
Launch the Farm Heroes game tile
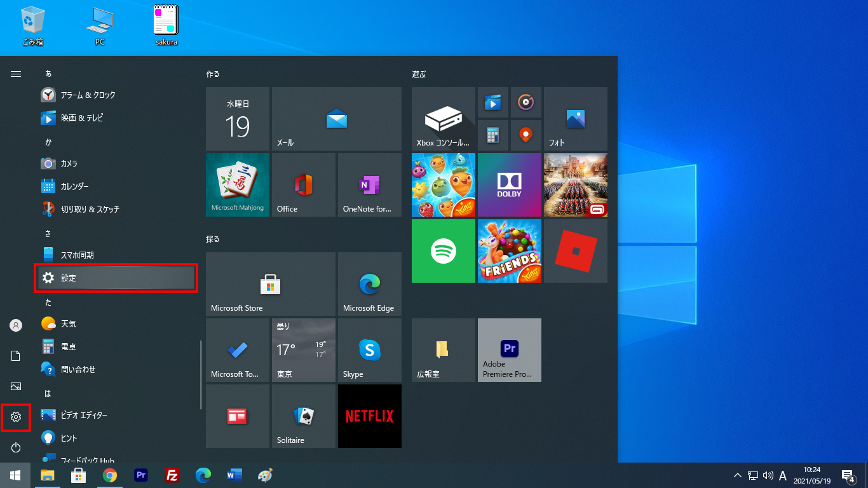pyautogui.click(x=444, y=185)
